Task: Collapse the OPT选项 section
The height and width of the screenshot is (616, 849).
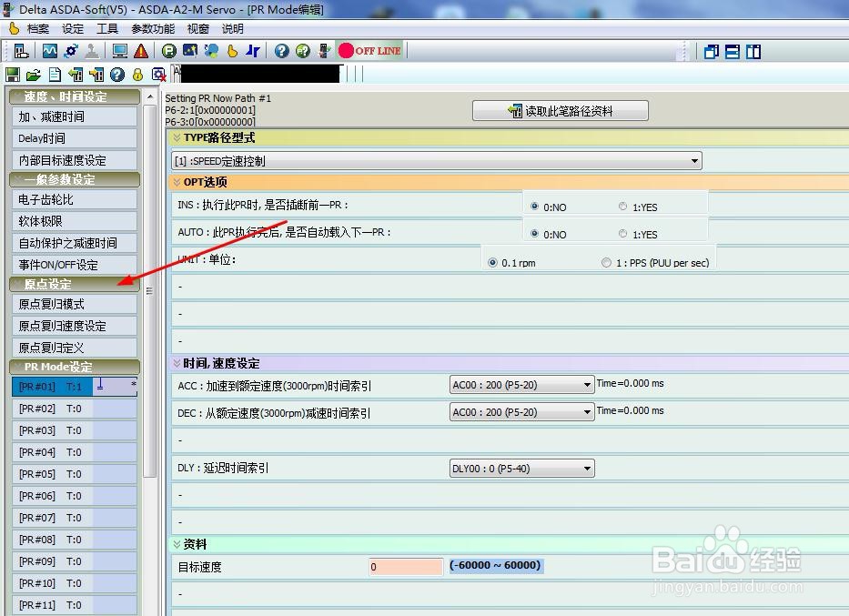Action: coord(177,182)
